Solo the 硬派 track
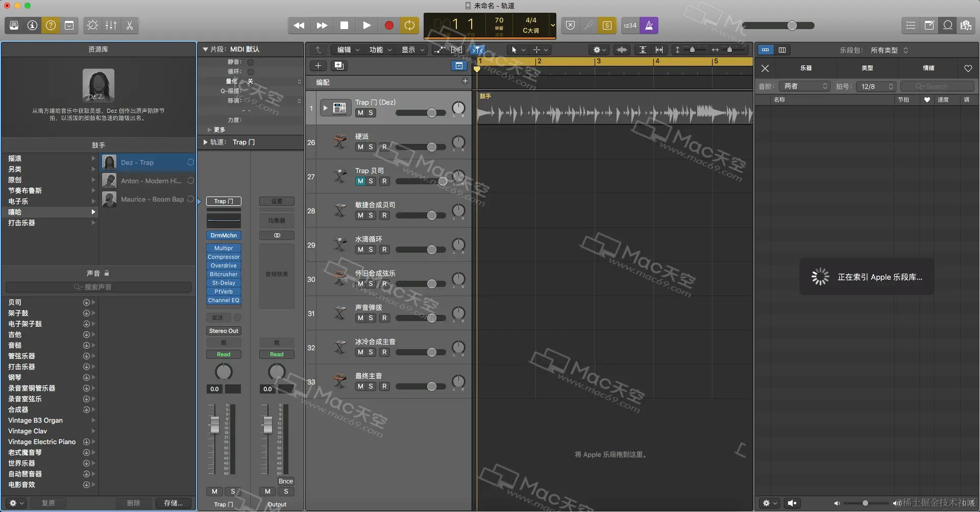 pyautogui.click(x=371, y=147)
